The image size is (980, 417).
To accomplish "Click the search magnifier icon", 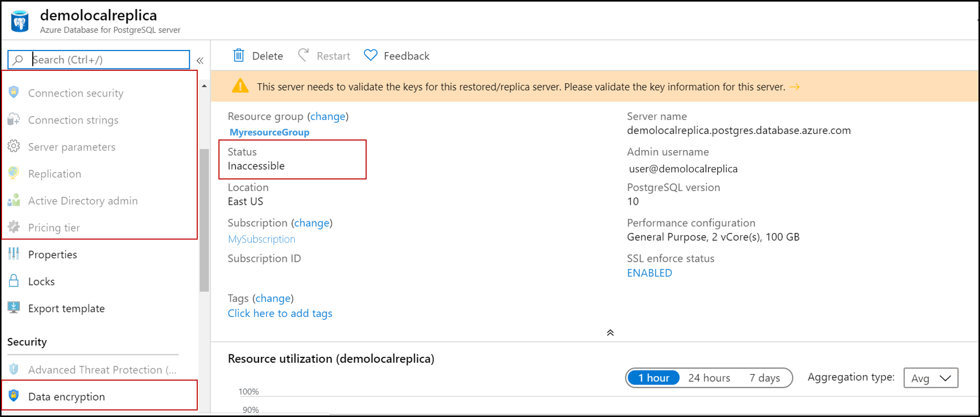I will tap(18, 60).
